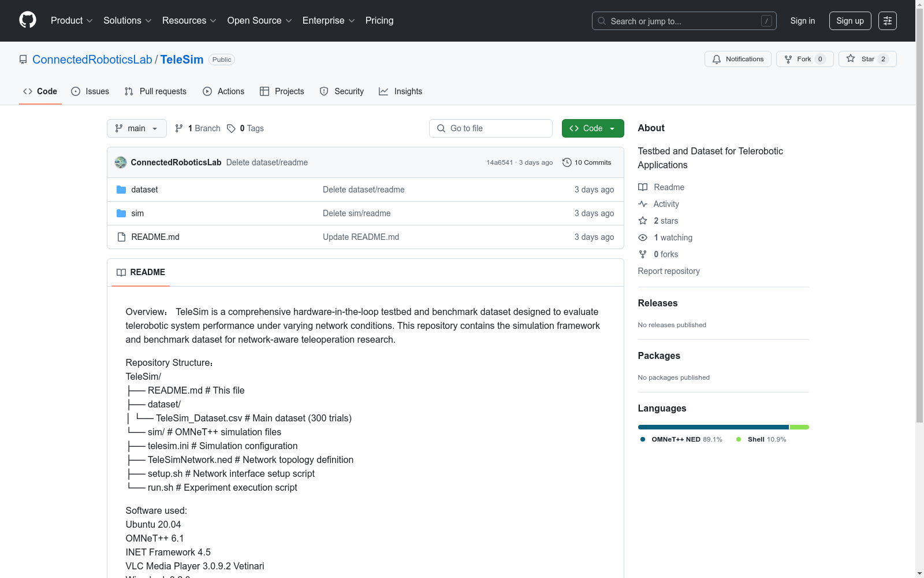
Task: Click the tag icon next to 0 Tags
Action: (x=231, y=128)
